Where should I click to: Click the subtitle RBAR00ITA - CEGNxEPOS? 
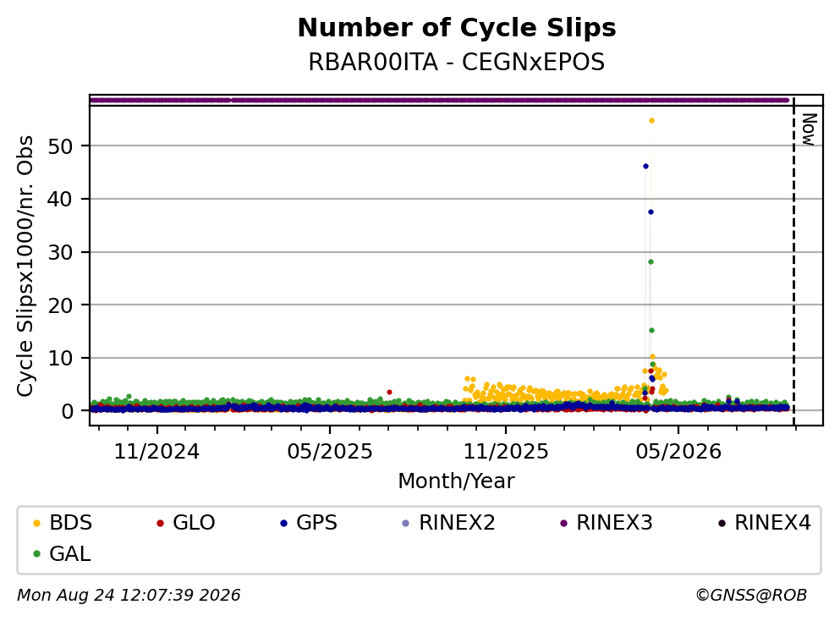[457, 62]
